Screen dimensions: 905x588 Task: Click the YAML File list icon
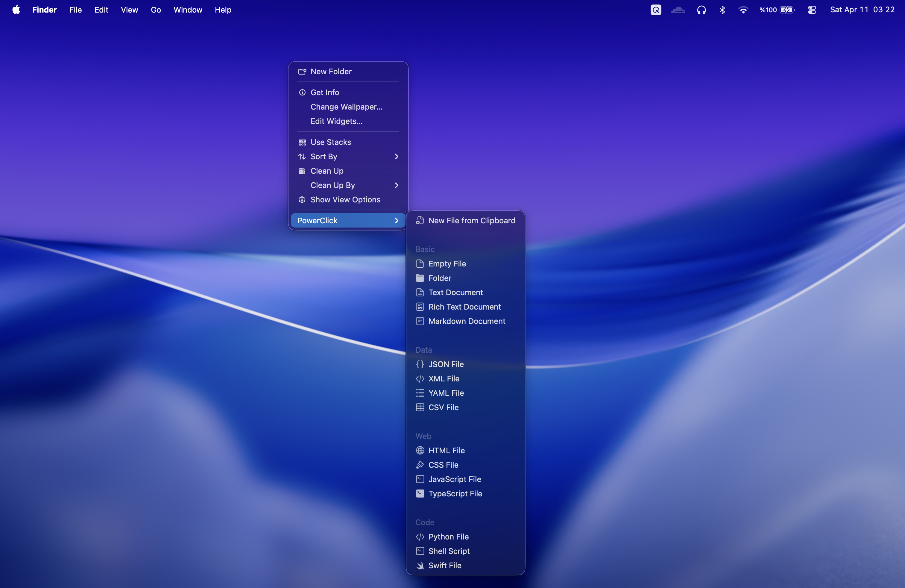[420, 393]
